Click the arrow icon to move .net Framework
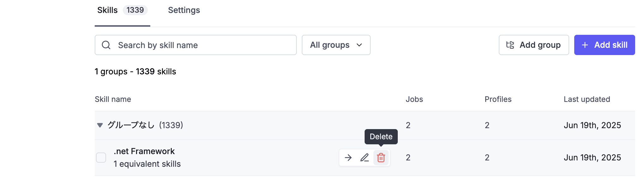The image size is (644, 181). (348, 158)
